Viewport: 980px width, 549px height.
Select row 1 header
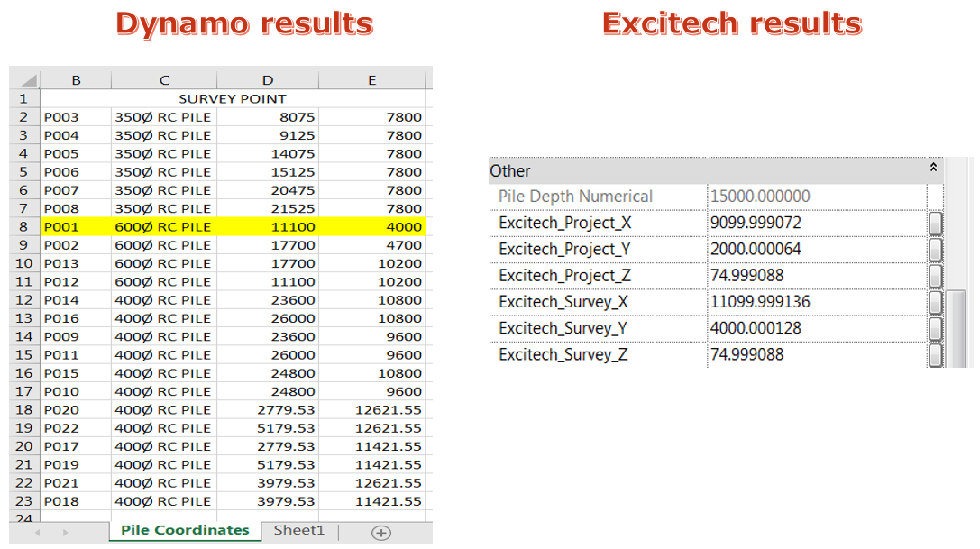24,99
